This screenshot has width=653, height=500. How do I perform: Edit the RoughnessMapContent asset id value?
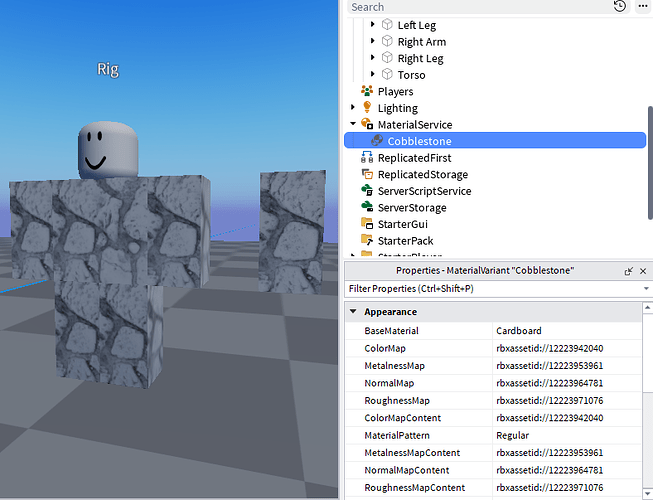point(566,488)
